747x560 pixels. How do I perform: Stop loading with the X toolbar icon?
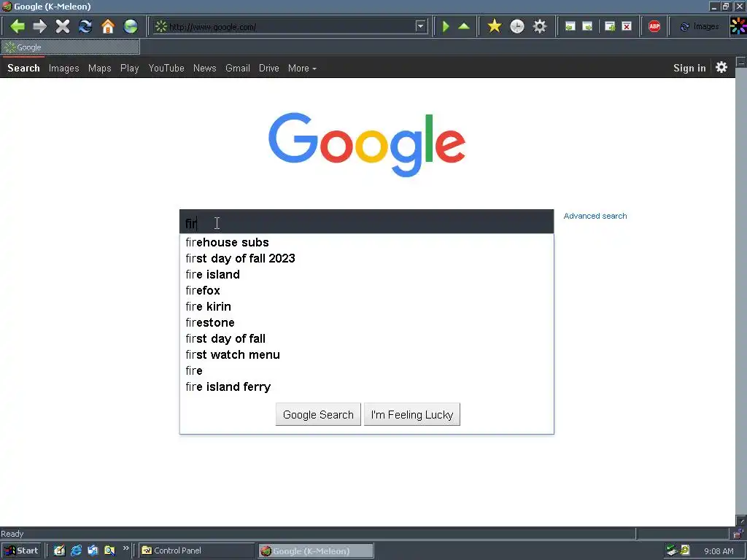point(63,26)
